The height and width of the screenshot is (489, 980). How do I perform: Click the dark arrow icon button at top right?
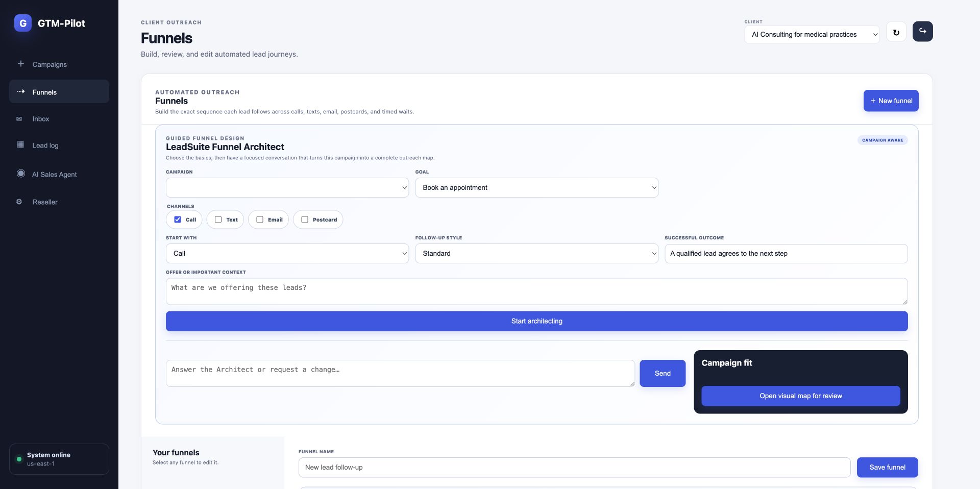coord(923,32)
